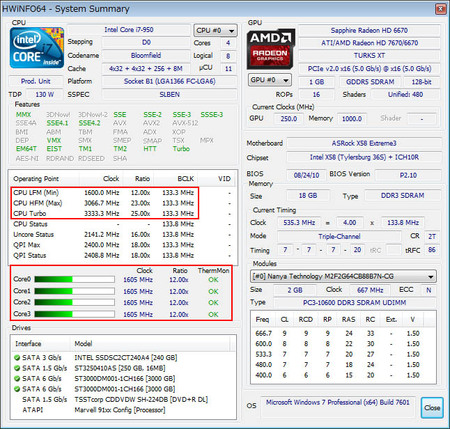Click the Turbo feature label
The width and height of the screenshot is (450, 429).
click(x=181, y=149)
